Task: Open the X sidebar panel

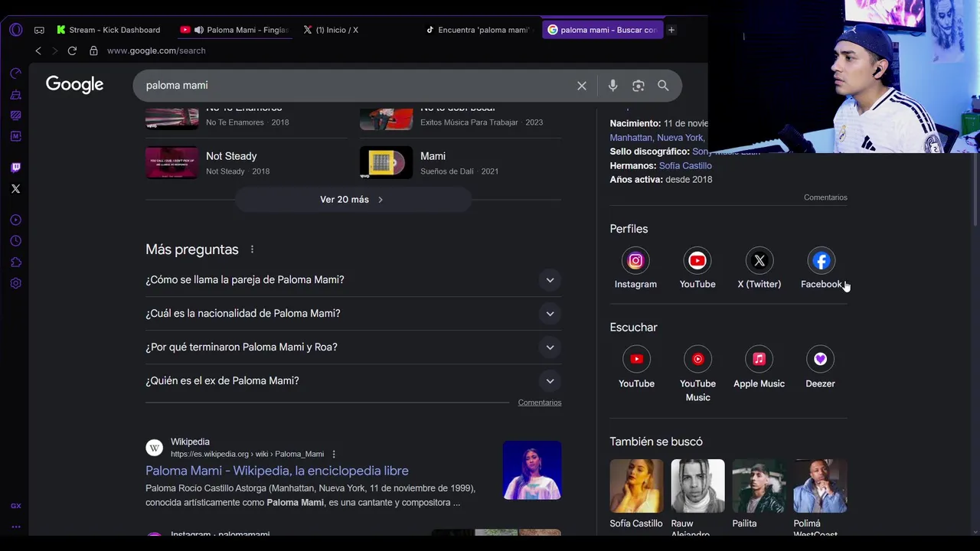Action: click(x=15, y=188)
